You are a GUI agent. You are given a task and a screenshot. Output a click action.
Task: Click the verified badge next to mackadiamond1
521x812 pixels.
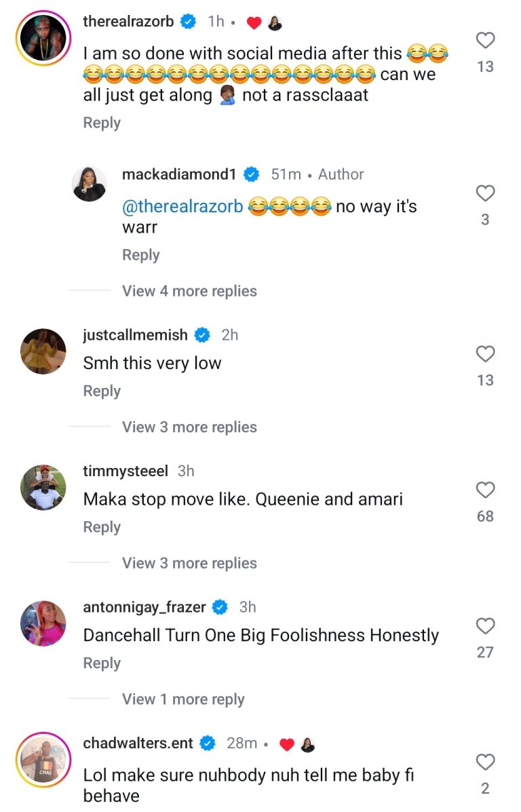[x=252, y=174]
